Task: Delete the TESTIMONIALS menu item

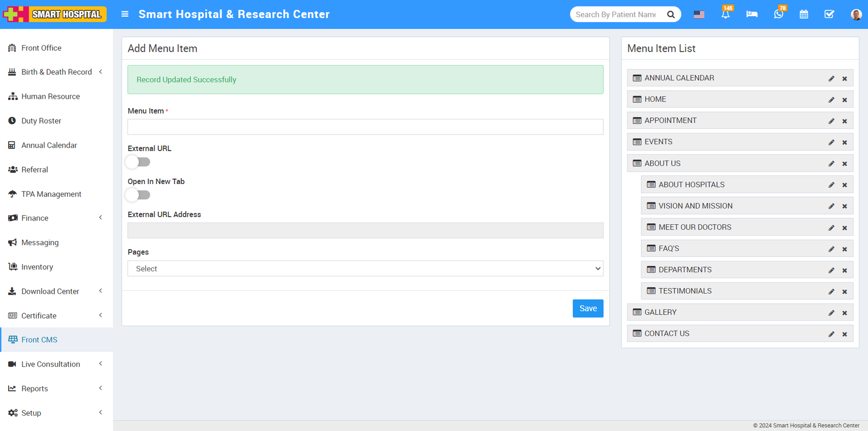Action: tap(845, 291)
